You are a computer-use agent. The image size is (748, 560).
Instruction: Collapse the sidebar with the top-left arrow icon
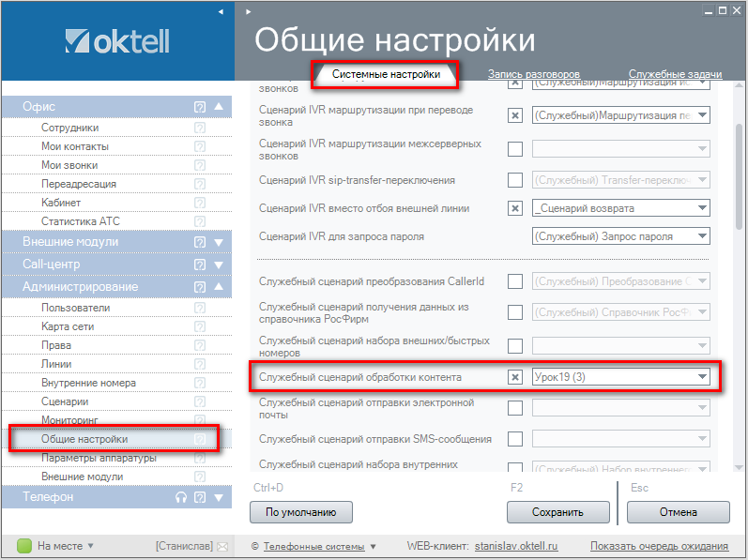221,11
